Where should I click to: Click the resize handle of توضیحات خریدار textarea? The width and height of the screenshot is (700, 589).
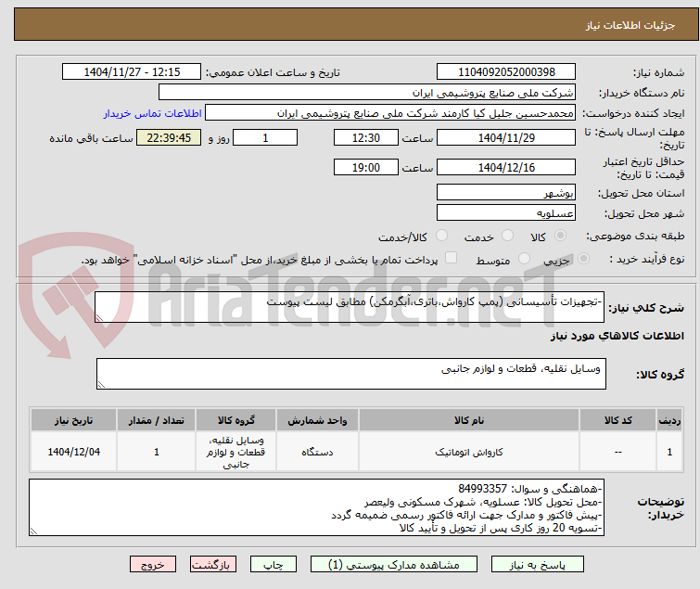pyautogui.click(x=33, y=531)
